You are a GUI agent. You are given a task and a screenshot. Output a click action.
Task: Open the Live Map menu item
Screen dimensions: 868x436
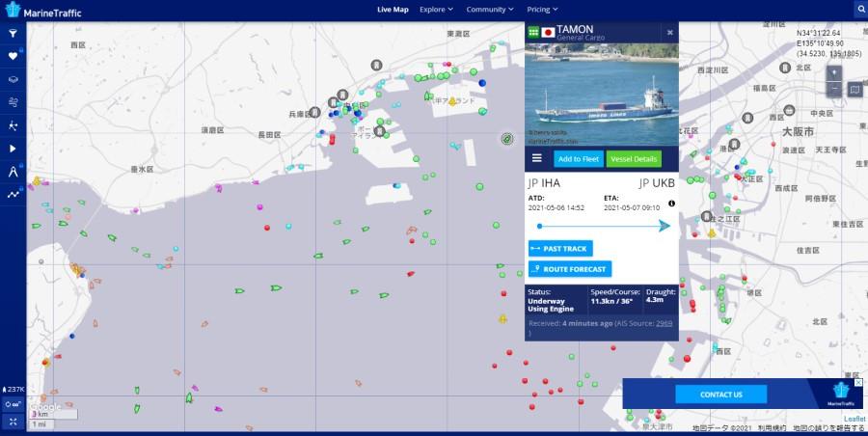(393, 10)
